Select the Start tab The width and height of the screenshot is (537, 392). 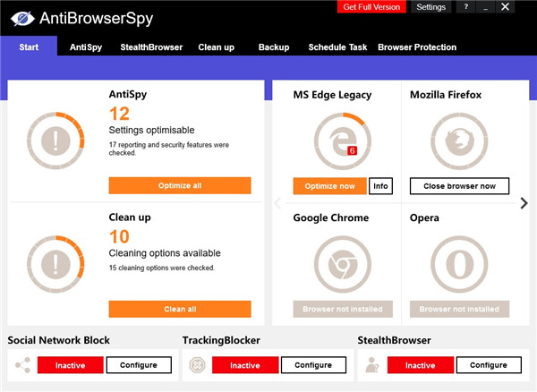(x=29, y=47)
